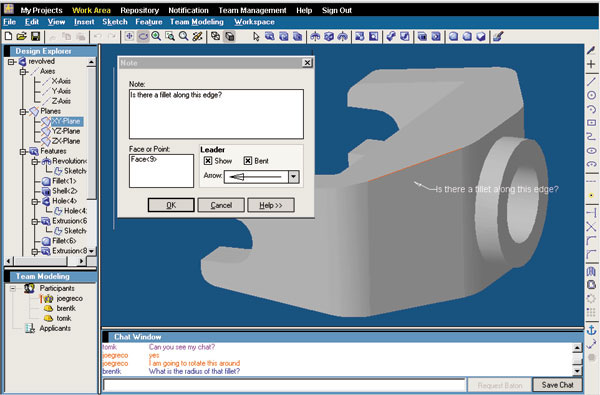Collapse the Features tree node
Viewport: 600px width, 395px height.
pos(23,151)
